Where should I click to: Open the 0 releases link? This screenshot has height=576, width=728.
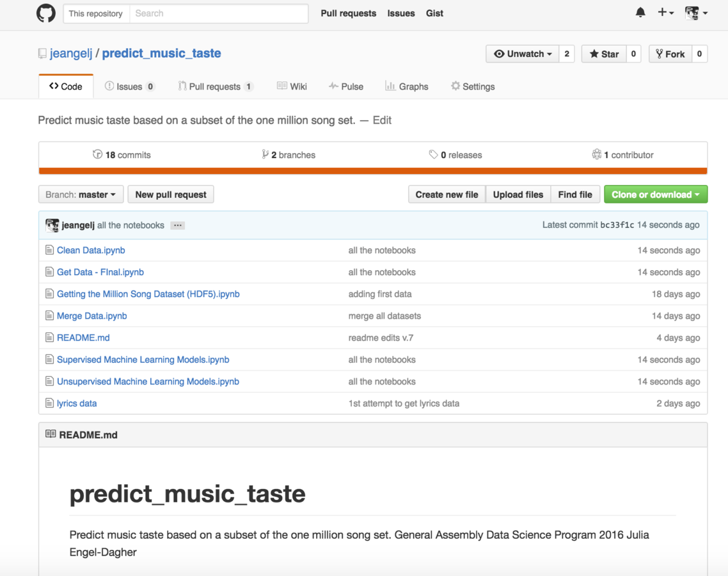[455, 155]
